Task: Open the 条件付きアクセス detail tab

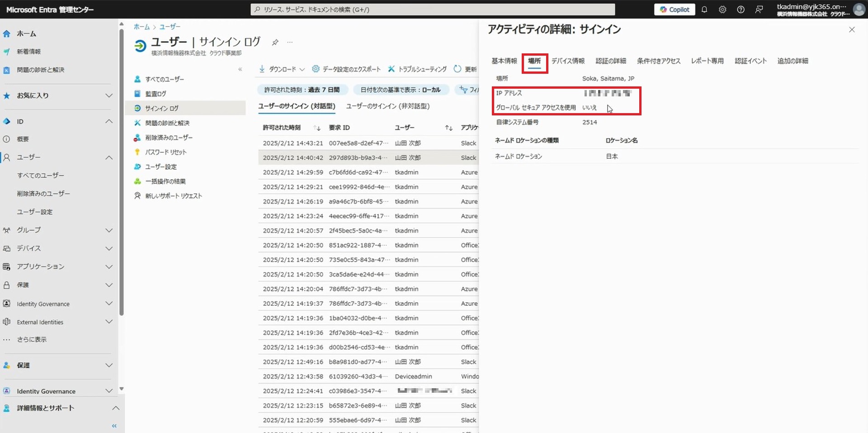Action: point(658,61)
